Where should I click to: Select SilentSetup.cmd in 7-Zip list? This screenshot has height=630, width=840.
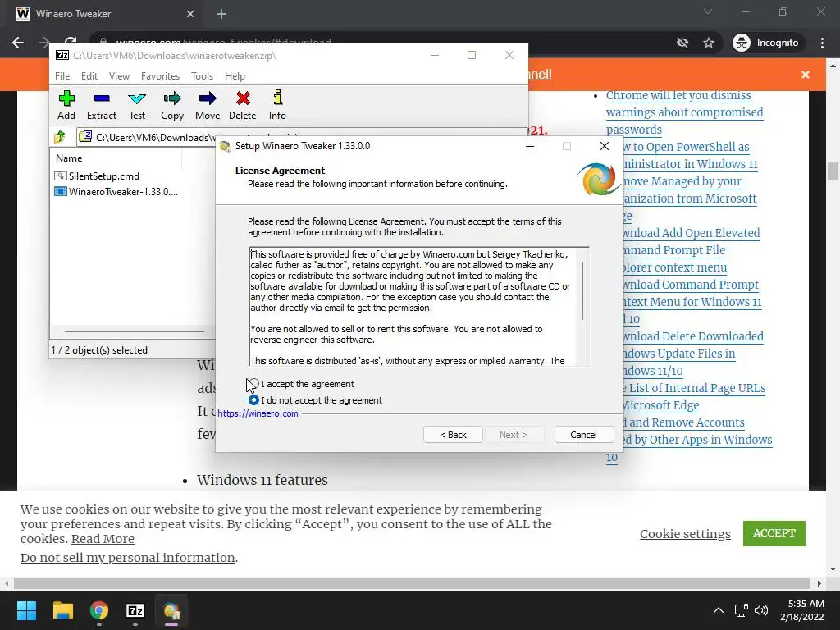coord(103,176)
